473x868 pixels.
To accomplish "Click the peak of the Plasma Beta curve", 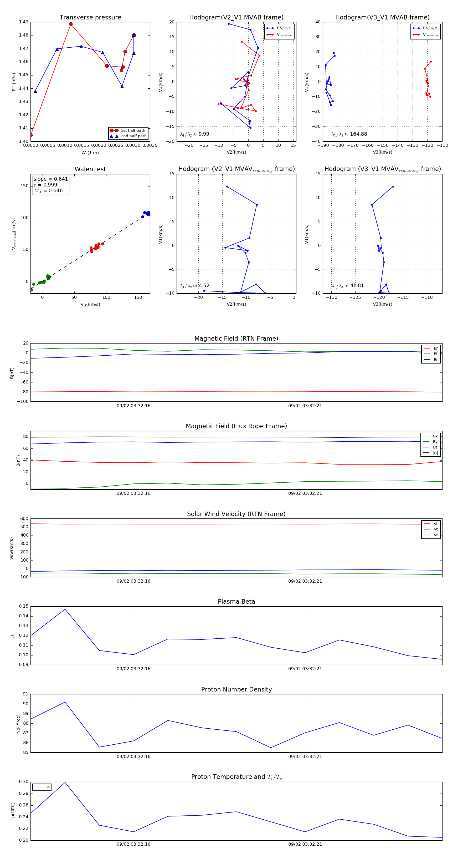I will (x=65, y=609).
